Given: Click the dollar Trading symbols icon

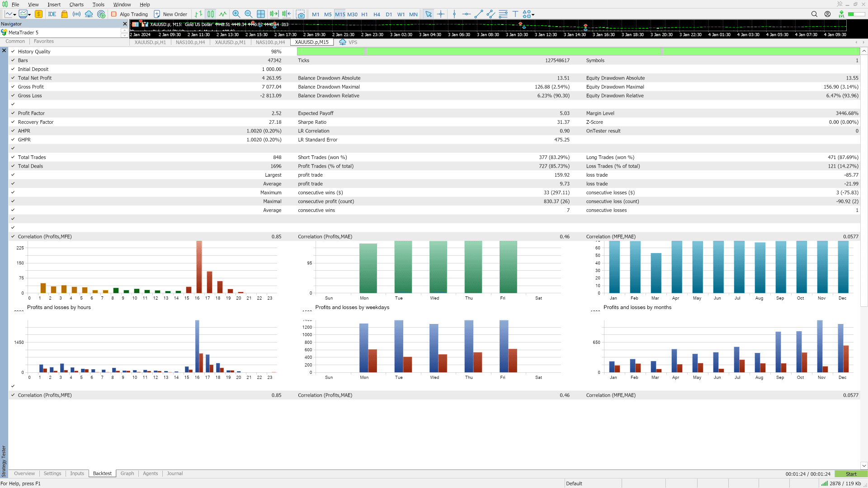Looking at the screenshot, I should click(39, 14).
